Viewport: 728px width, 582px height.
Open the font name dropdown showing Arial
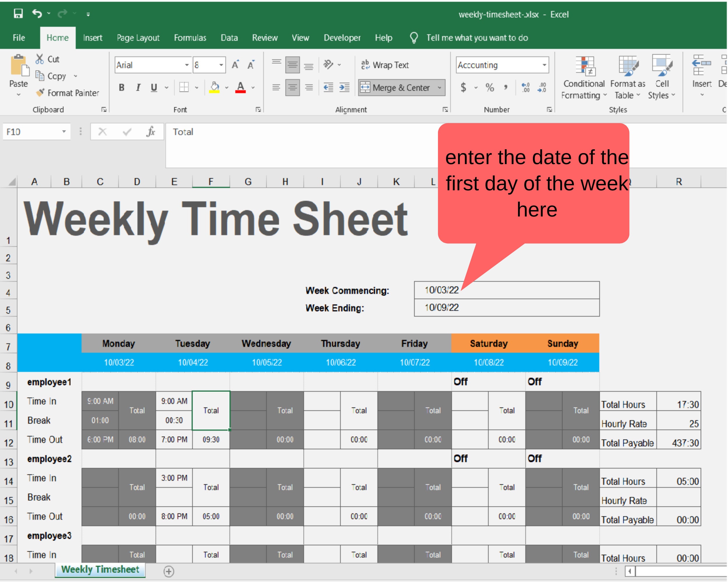[x=187, y=65]
